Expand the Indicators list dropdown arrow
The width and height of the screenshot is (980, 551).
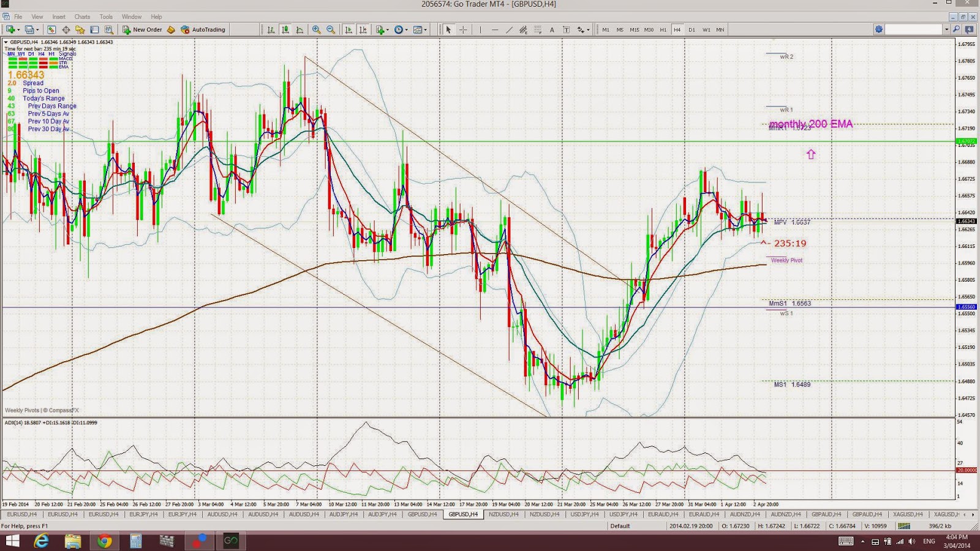point(387,29)
